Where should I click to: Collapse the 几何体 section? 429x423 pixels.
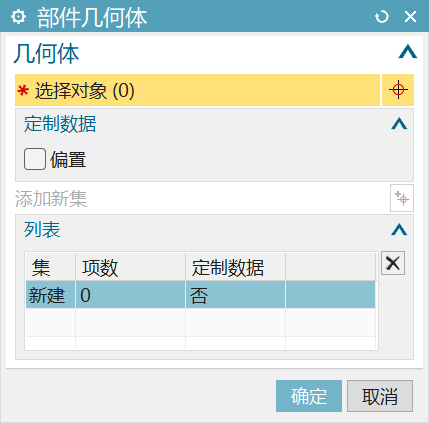click(408, 52)
